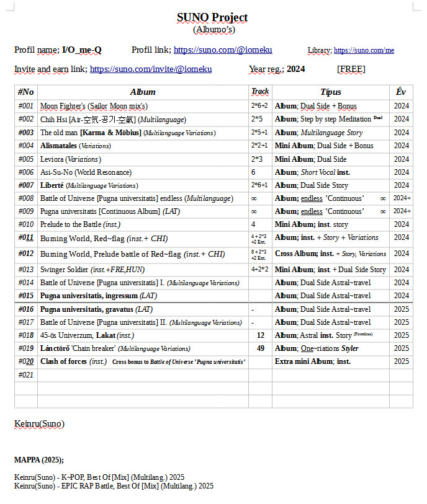Select the #001 Moon Fighter's album cell
Image resolution: width=427 pixels, height=504 pixels.
point(143,106)
